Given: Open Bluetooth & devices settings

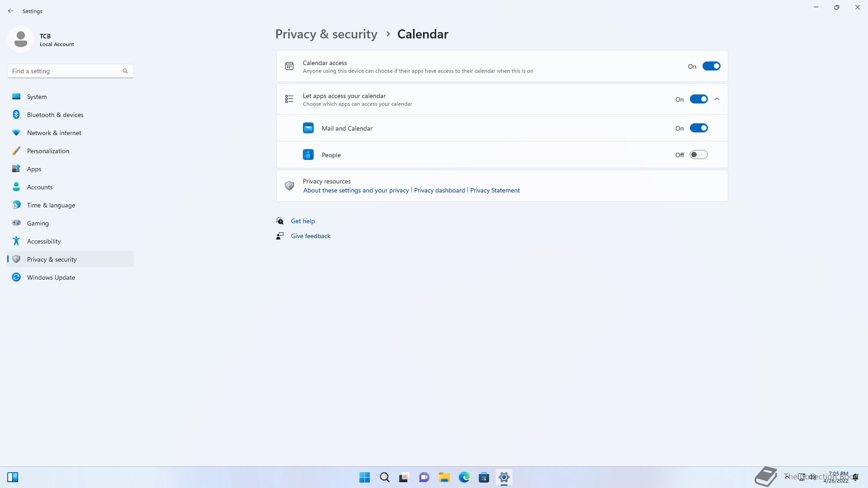Looking at the screenshot, I should click(55, 115).
